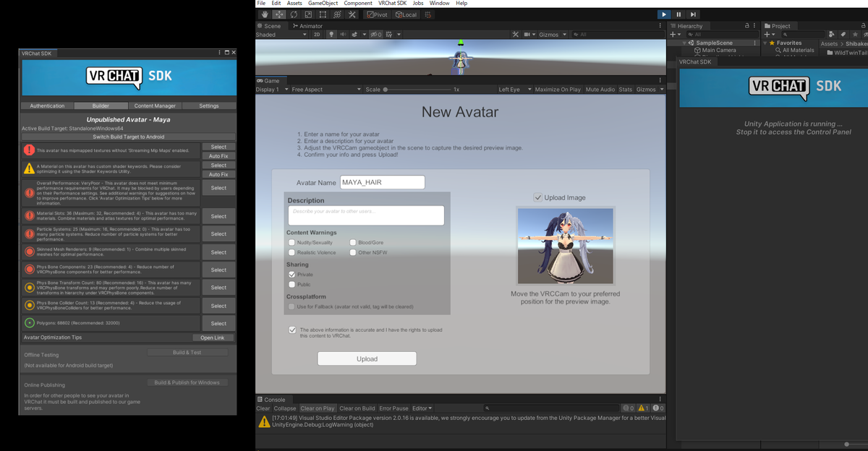The height and width of the screenshot is (451, 868).
Task: Open Left Eye dropdown
Action: click(x=514, y=90)
